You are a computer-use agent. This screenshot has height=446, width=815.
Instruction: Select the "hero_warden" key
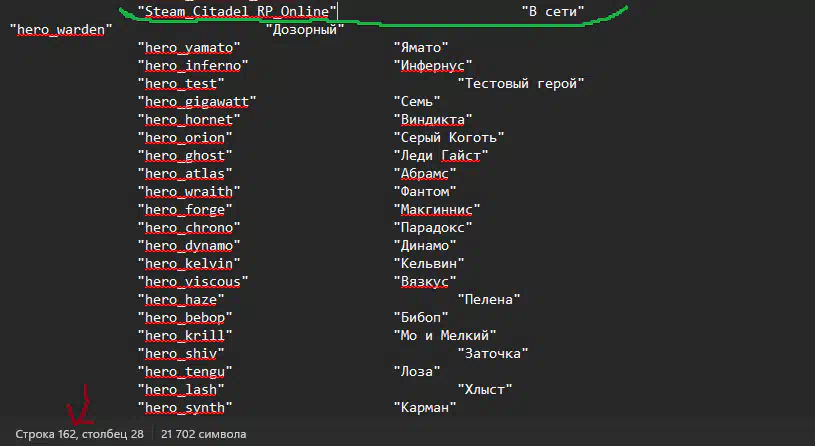pos(61,30)
